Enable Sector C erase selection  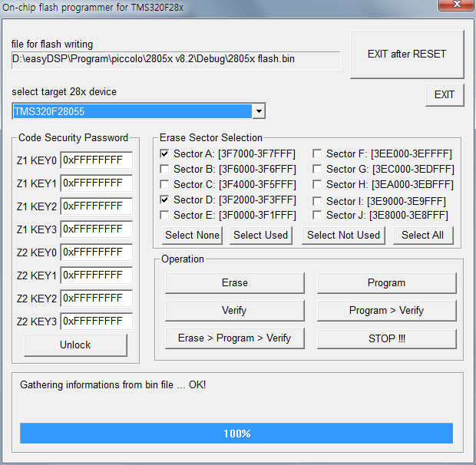[x=164, y=184]
